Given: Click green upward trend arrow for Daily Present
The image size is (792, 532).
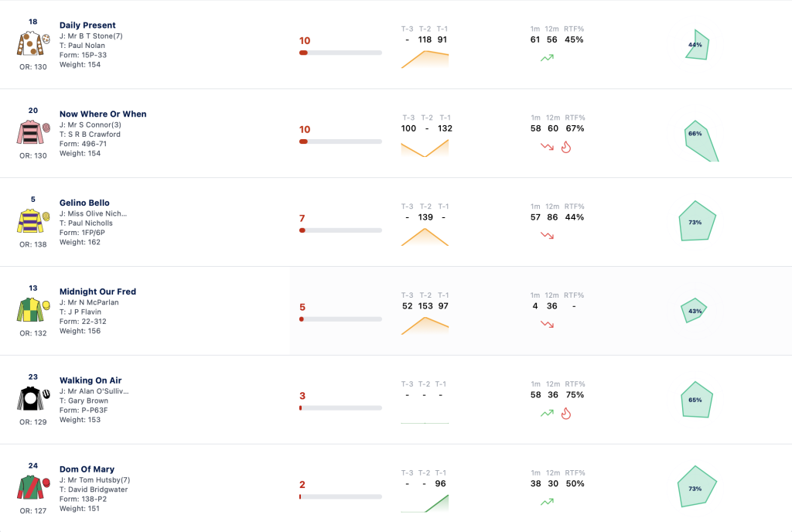Looking at the screenshot, I should (547, 58).
